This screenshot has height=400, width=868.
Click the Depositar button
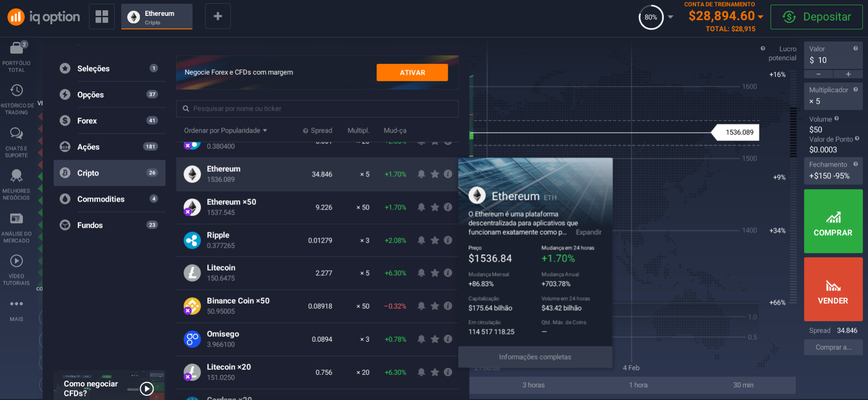tap(816, 17)
